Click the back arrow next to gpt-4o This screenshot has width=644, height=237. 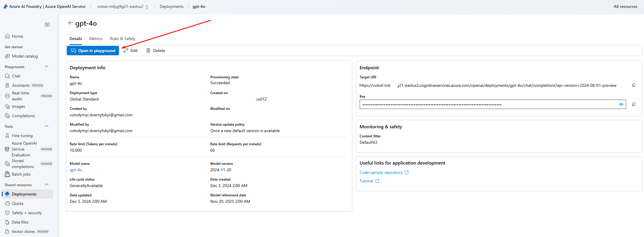click(70, 23)
